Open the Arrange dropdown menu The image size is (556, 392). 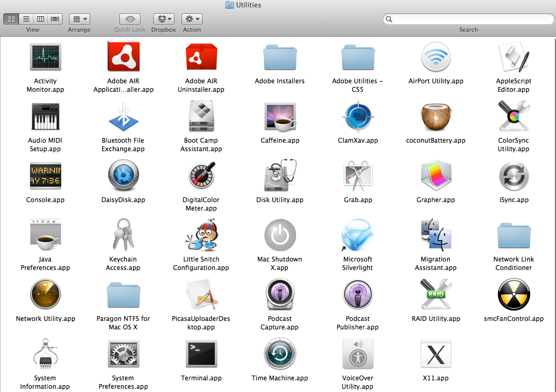79,19
